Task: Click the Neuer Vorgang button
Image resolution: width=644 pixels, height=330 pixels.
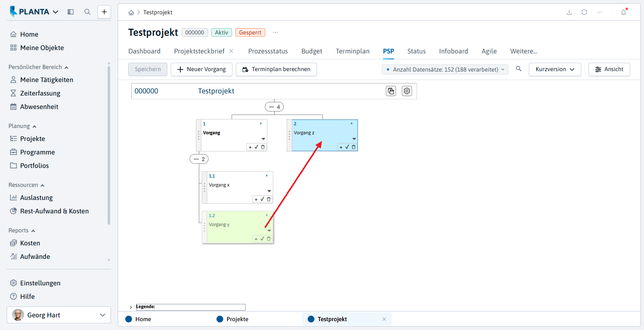Action: [202, 69]
